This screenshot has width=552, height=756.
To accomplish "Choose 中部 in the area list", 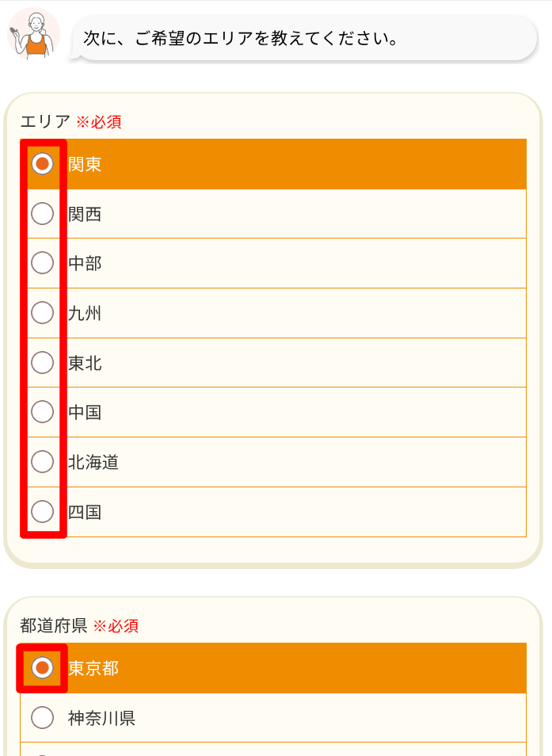I will (42, 263).
